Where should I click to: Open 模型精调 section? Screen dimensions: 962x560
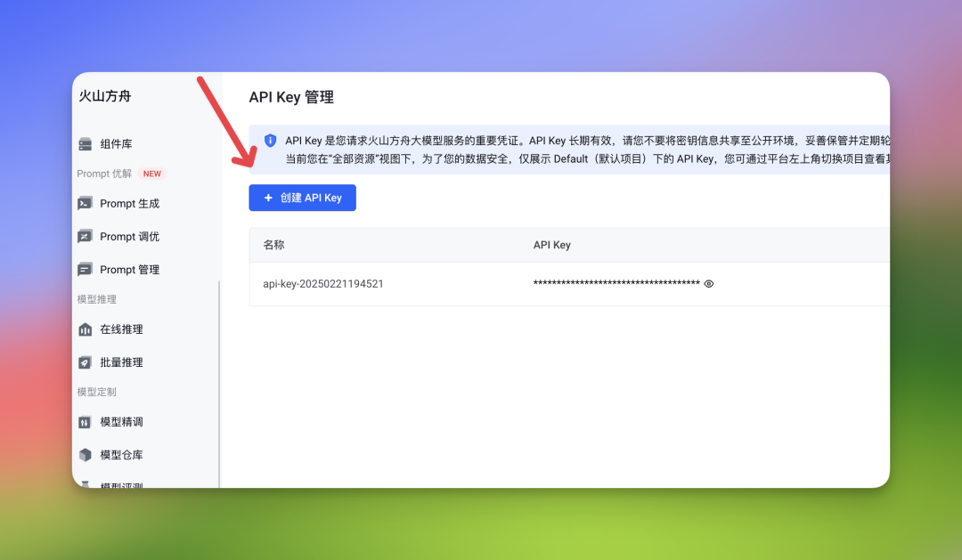tap(121, 422)
